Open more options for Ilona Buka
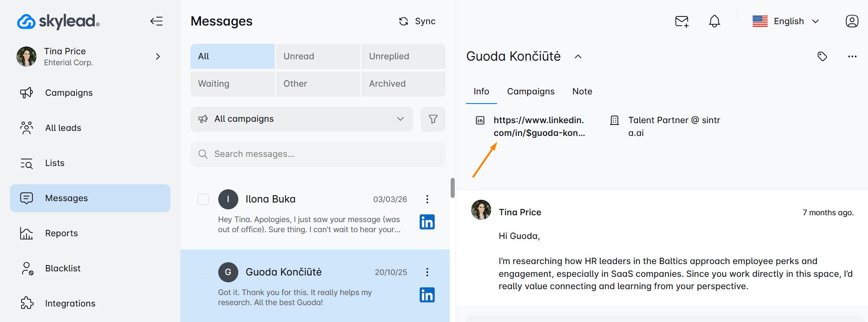The height and width of the screenshot is (322, 868). (x=427, y=199)
